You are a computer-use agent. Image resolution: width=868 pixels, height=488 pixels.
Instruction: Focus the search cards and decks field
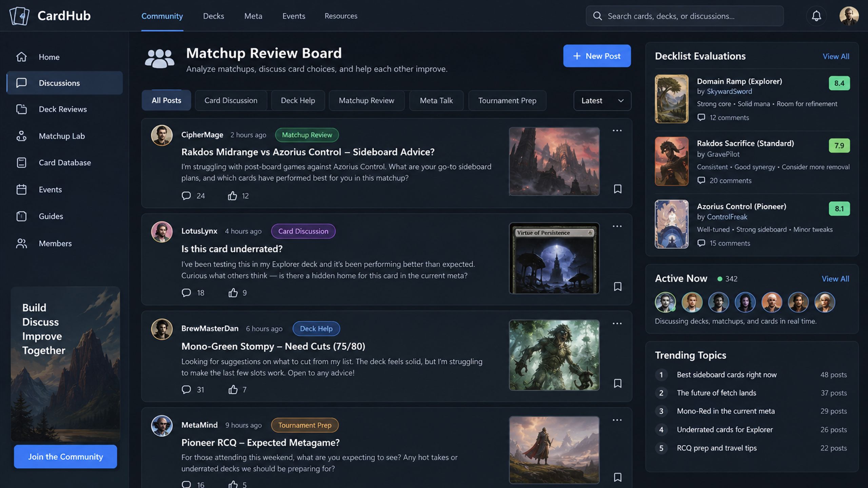tap(685, 16)
